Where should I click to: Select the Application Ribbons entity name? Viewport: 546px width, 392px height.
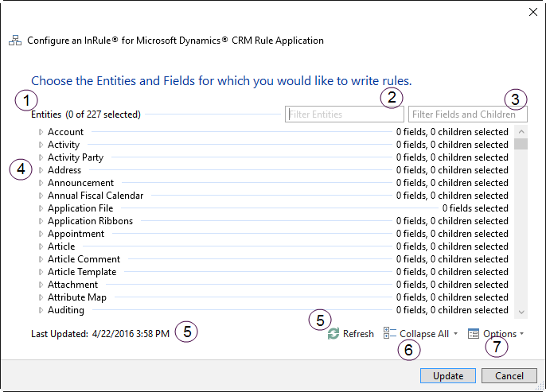90,221
